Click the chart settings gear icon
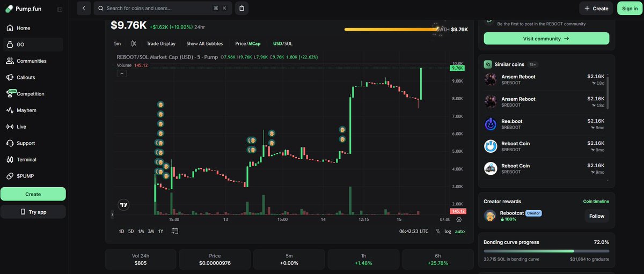 459,219
